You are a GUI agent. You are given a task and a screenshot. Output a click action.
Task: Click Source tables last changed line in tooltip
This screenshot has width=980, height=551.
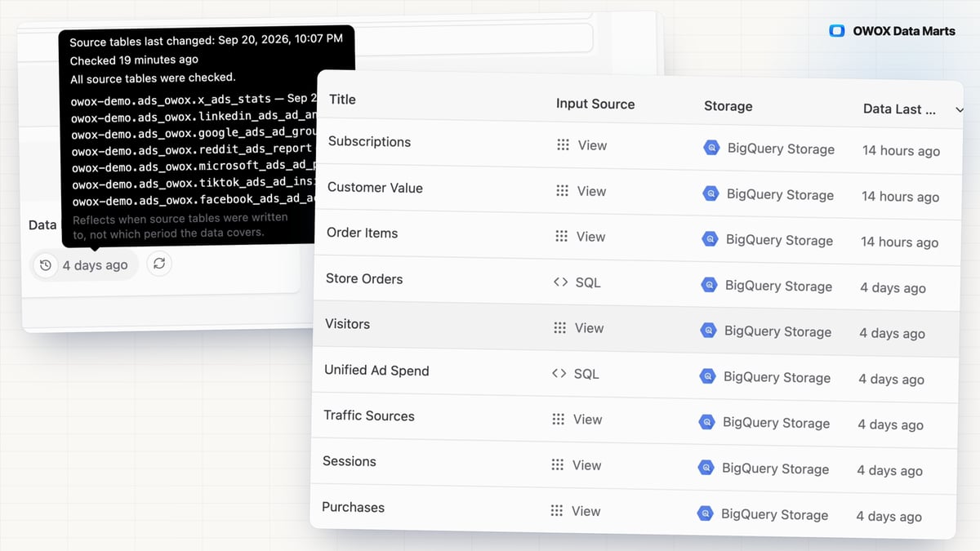pyautogui.click(x=206, y=41)
